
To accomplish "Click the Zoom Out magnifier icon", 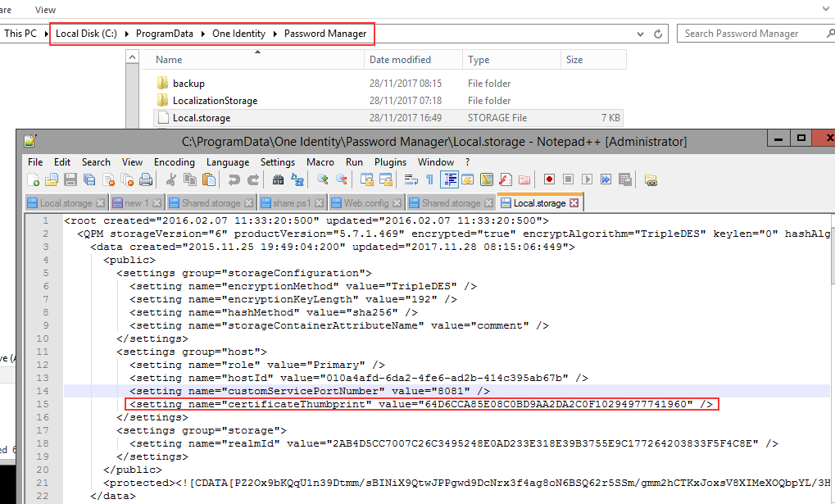I will [342, 179].
